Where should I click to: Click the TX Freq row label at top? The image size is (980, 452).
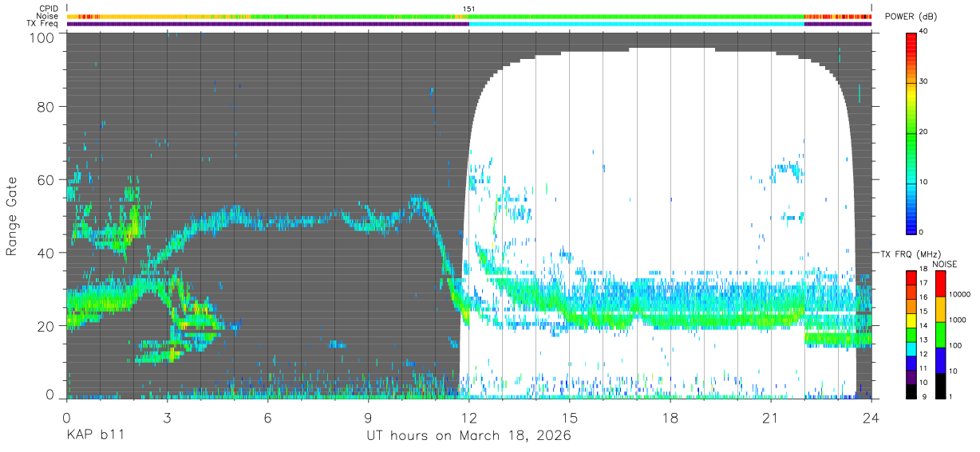pyautogui.click(x=42, y=23)
